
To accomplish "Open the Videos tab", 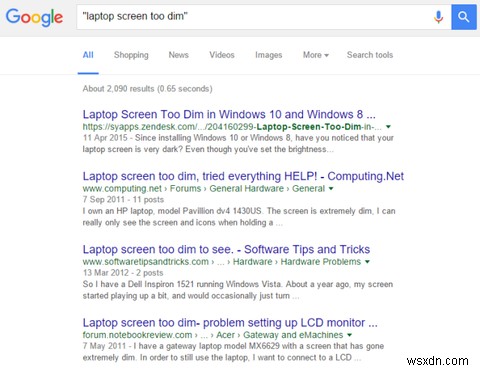I will [222, 55].
